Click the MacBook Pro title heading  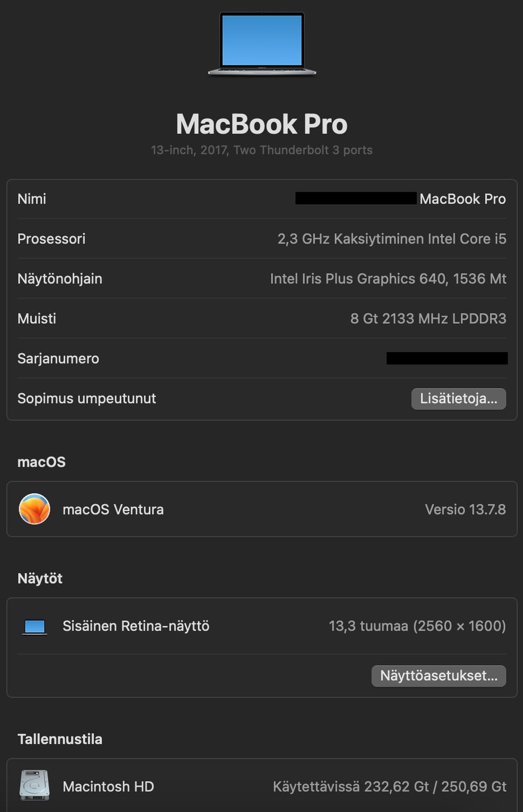click(x=261, y=124)
